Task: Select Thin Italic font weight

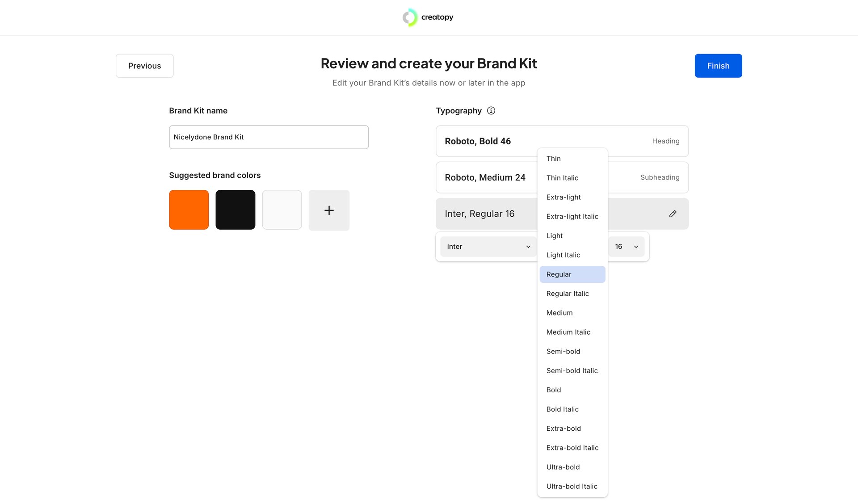Action: coord(562,177)
